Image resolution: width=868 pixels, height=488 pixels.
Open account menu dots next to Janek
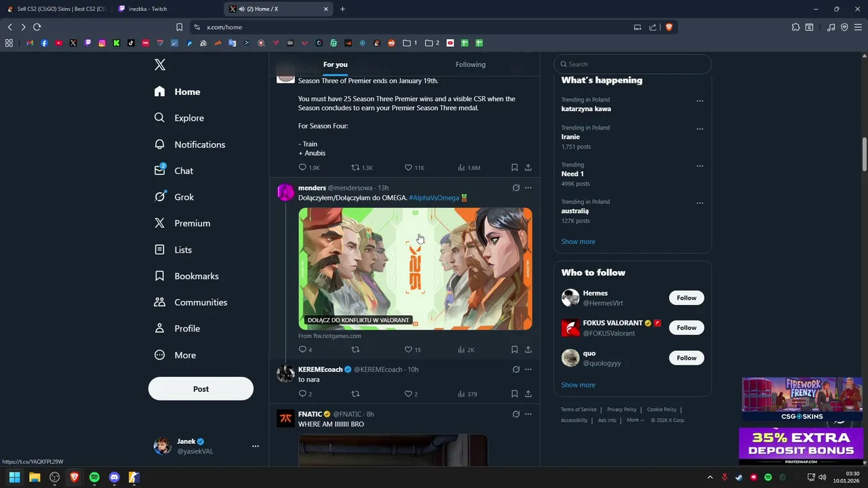point(256,446)
